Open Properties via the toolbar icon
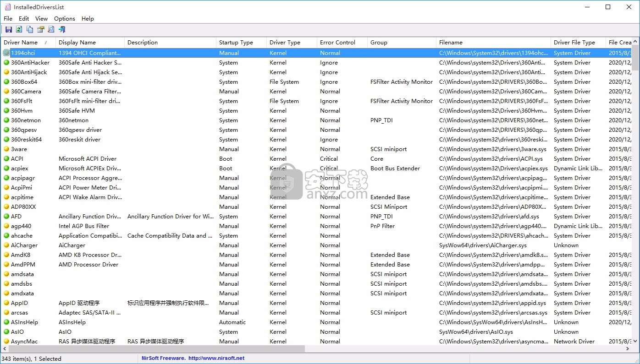 pos(40,29)
